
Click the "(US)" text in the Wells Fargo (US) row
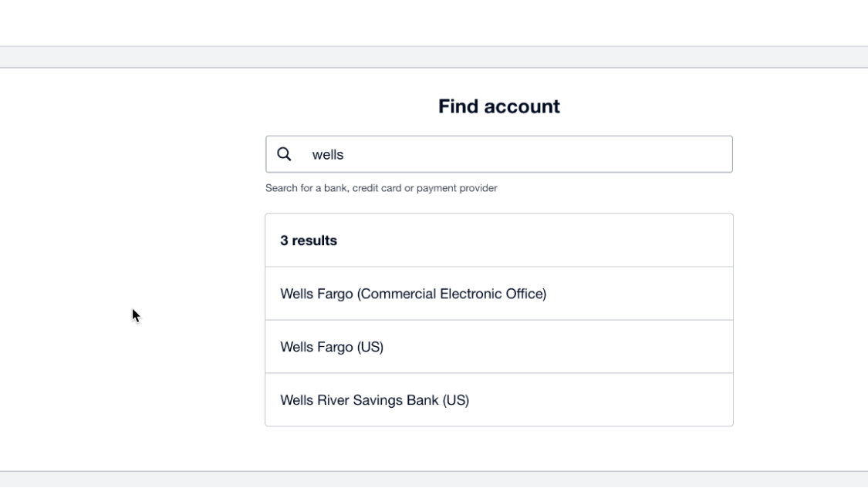coord(370,347)
